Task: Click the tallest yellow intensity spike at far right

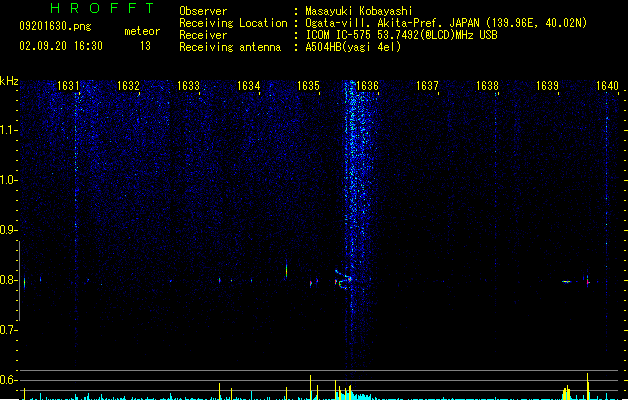Action: pos(588,386)
